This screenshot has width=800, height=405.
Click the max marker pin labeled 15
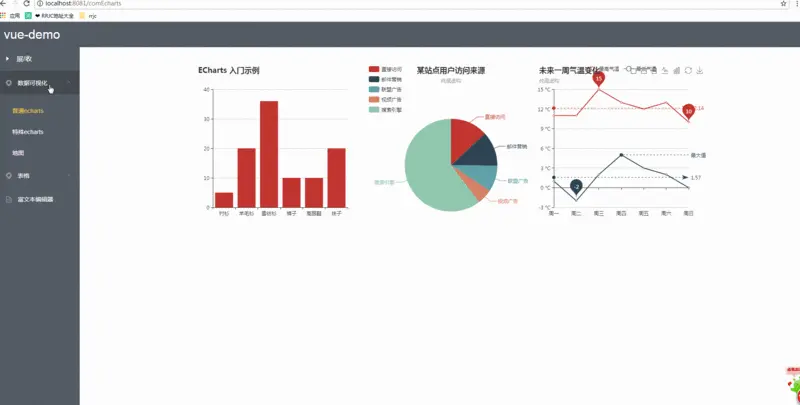coord(598,79)
